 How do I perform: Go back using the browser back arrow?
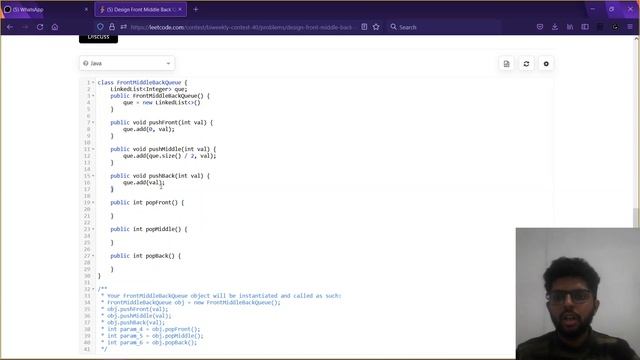click(10, 27)
